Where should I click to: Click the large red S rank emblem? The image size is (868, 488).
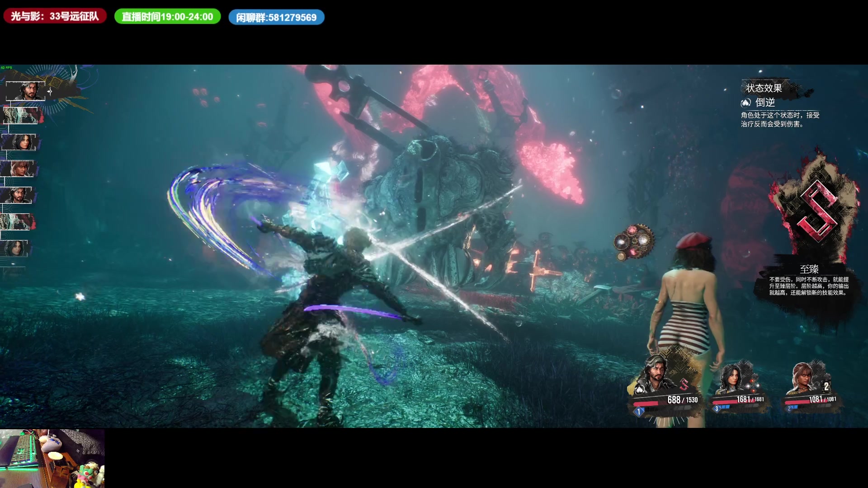point(818,210)
